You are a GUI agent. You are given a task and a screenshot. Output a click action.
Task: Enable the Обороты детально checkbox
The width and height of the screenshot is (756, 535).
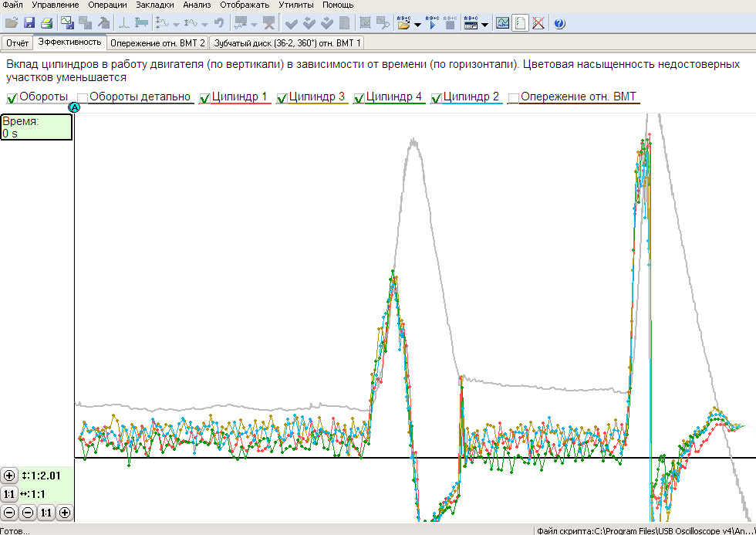(83, 98)
